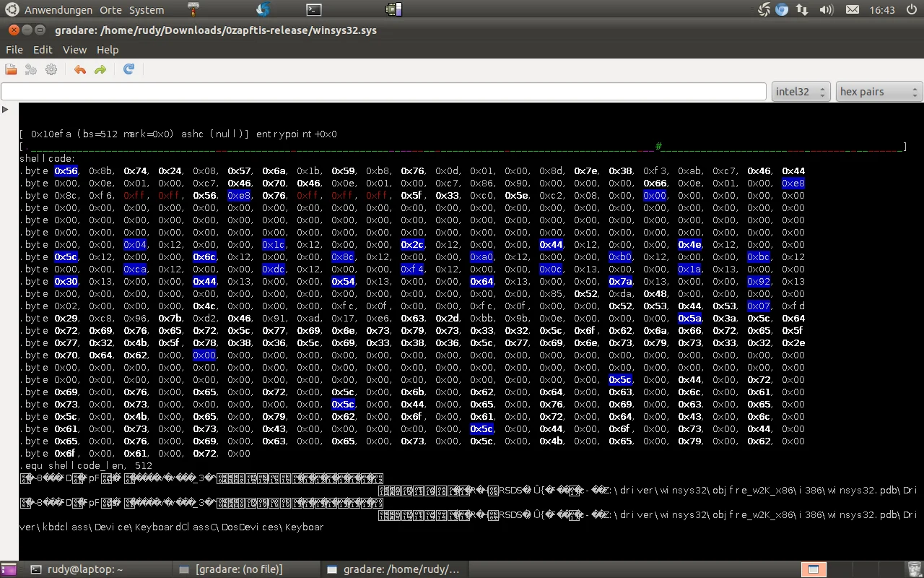Select the highlighted 0x04 byte
924x578 pixels.
[135, 245]
